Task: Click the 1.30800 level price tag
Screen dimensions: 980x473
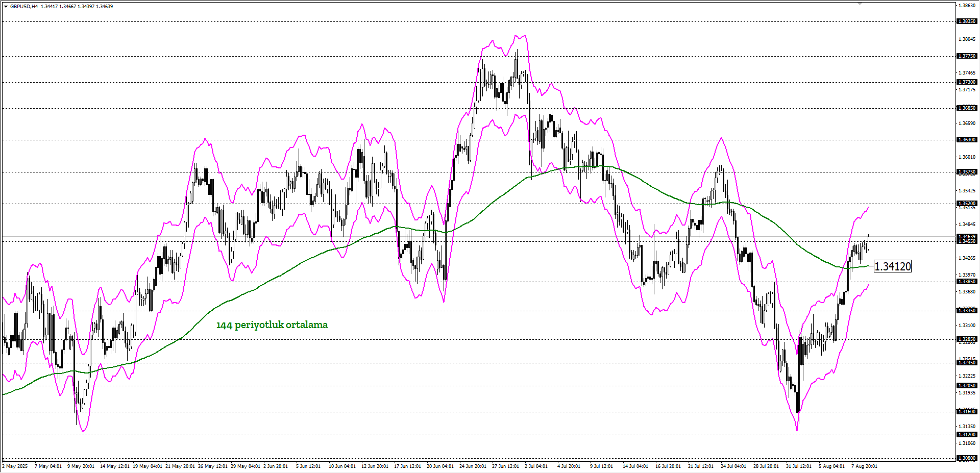Action: tap(967, 458)
